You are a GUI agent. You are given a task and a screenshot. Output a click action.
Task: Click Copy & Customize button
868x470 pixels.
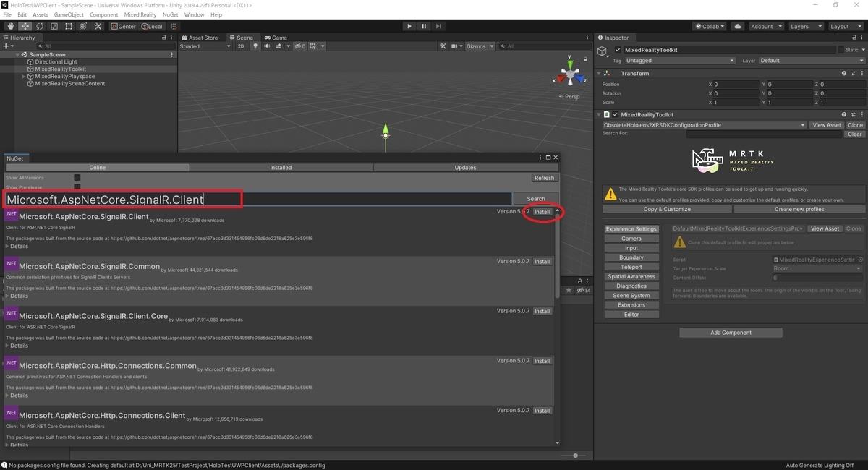[667, 209]
